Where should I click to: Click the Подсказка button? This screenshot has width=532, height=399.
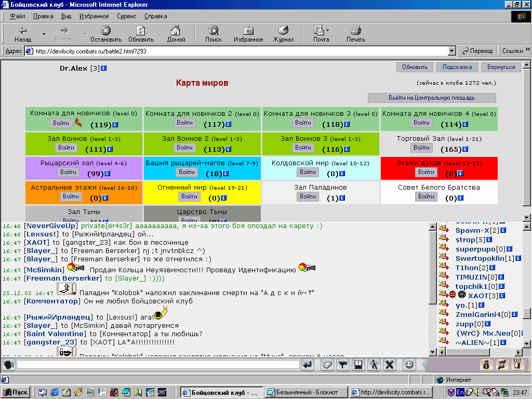(x=457, y=67)
